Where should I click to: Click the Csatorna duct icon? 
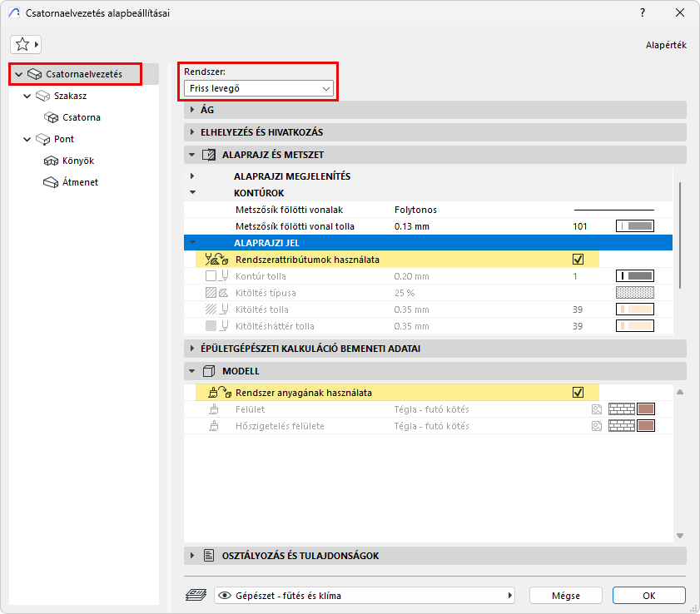(52, 117)
